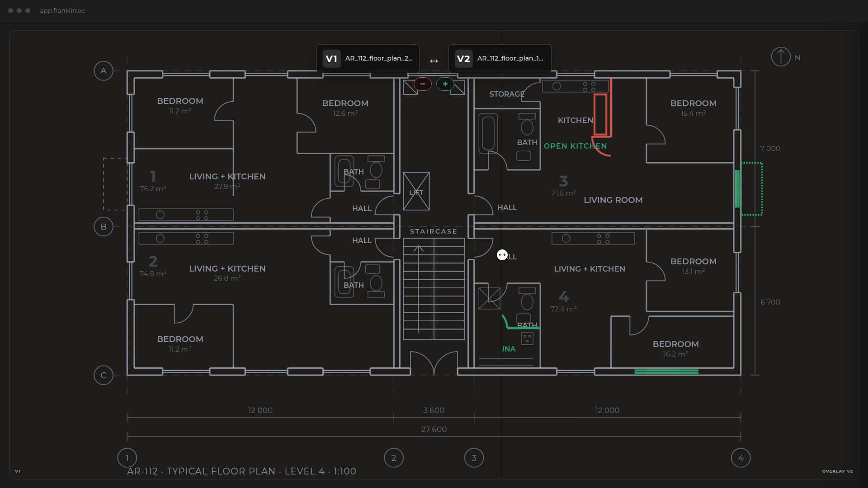The height and width of the screenshot is (488, 868).
Task: Click the green dotted added balcony outline
Action: 751,188
